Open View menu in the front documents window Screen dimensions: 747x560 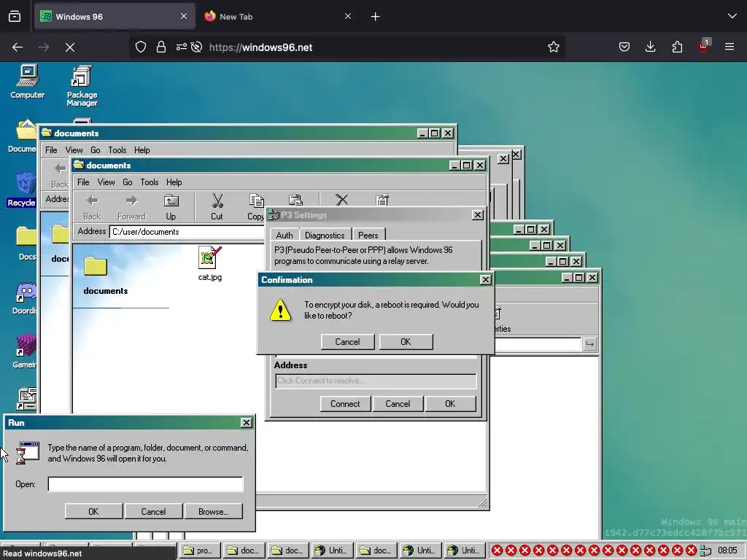[107, 182]
